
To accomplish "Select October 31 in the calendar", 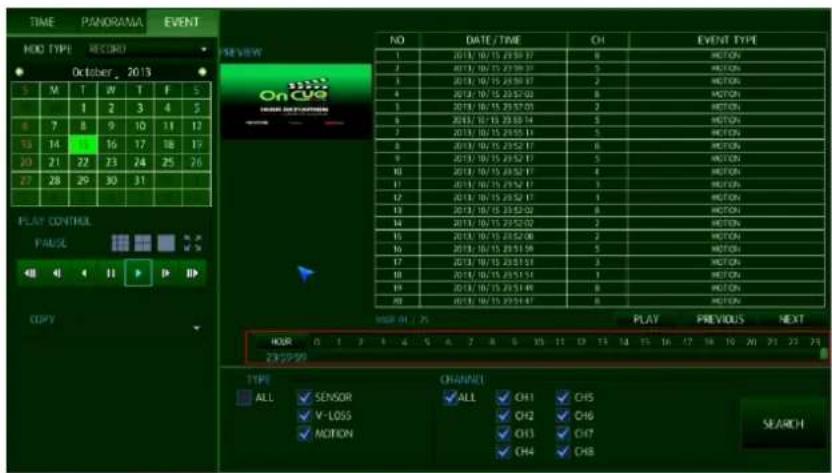I will tap(140, 180).
